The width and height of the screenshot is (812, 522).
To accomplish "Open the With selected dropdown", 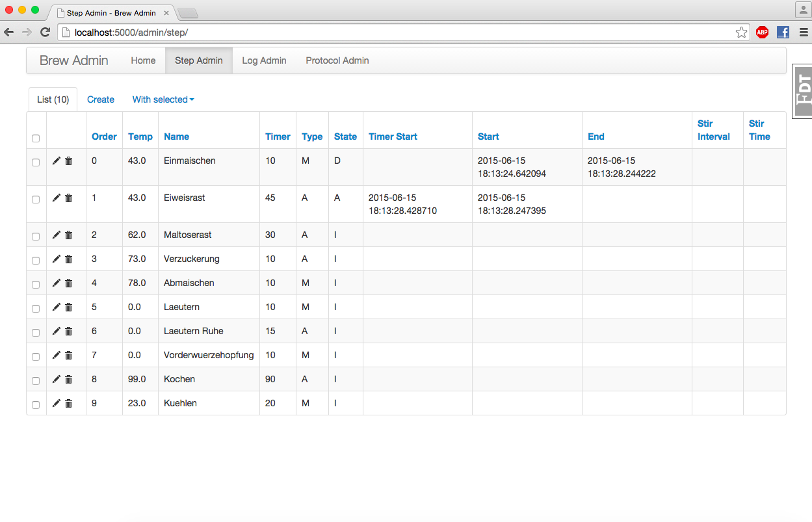I will point(163,99).
